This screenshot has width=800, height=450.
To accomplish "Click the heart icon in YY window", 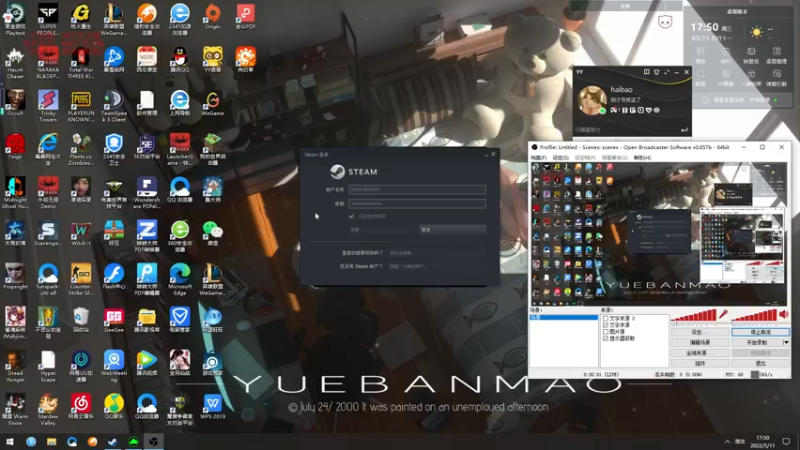I will [x=648, y=110].
